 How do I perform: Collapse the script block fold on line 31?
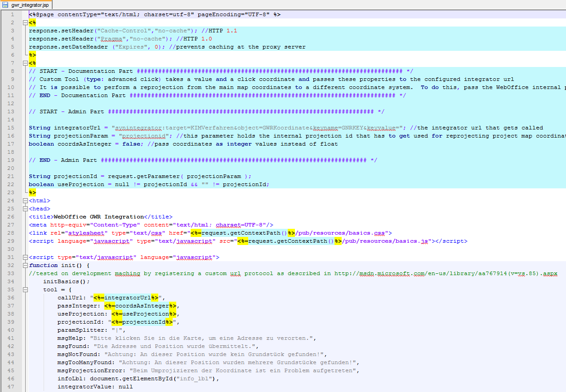[26, 257]
